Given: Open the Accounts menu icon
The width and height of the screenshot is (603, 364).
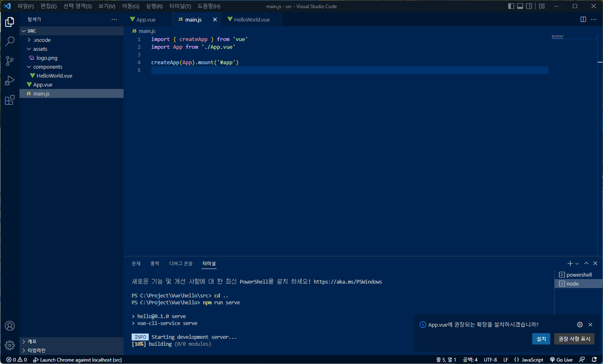Looking at the screenshot, I should [10, 326].
